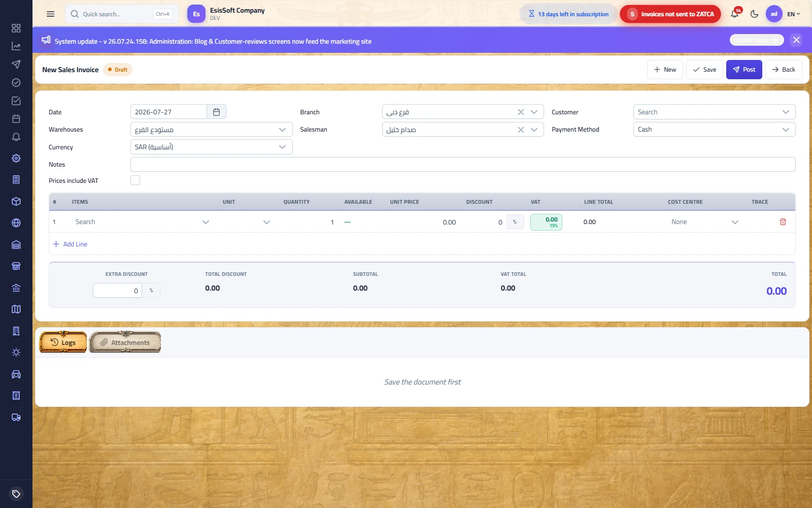Screen dimensions: 812x508
Task: Toggle dark mode moon icon
Action: 755,14
